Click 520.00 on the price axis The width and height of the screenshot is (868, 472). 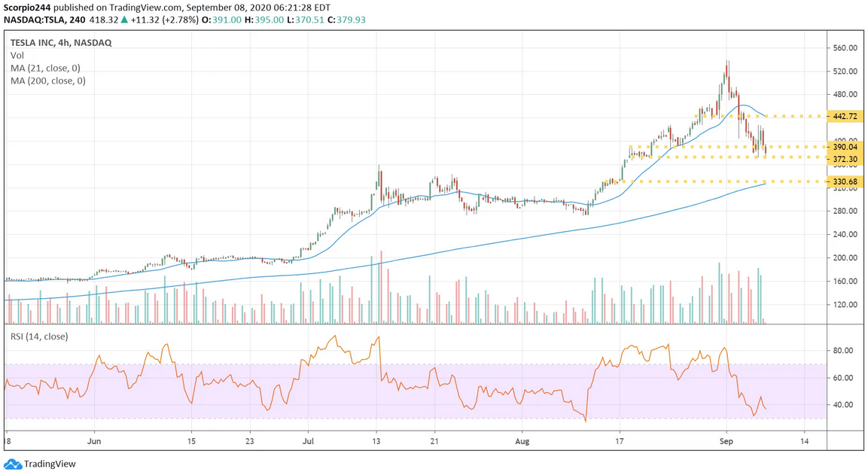[x=845, y=72]
